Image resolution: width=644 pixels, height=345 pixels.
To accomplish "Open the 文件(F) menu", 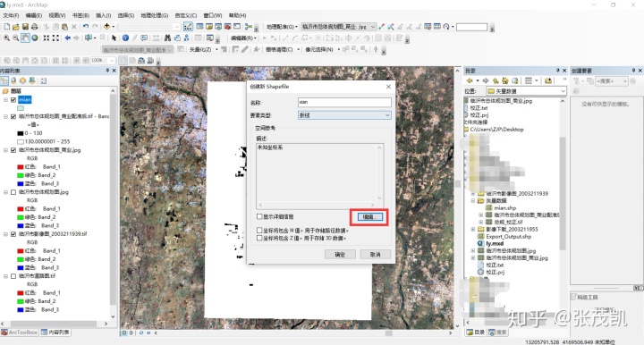I will (x=11, y=15).
